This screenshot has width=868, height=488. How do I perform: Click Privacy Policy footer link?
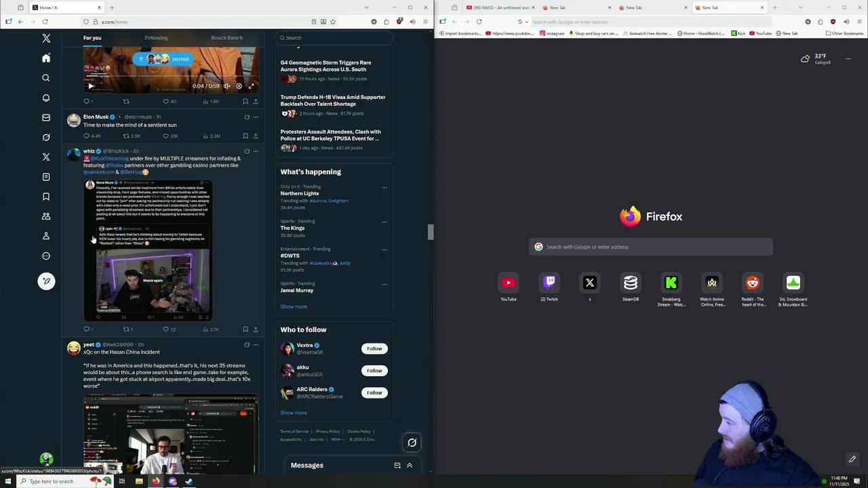(x=328, y=432)
